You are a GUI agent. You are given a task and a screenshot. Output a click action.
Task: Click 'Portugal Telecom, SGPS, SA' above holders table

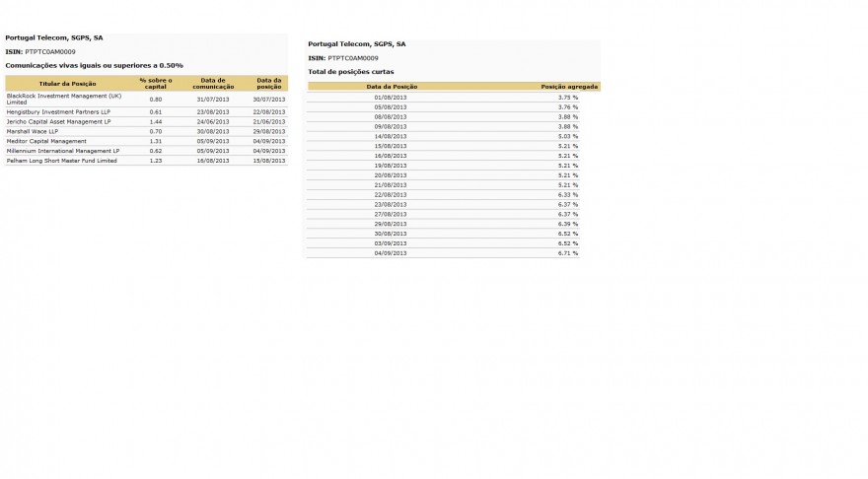(x=54, y=38)
